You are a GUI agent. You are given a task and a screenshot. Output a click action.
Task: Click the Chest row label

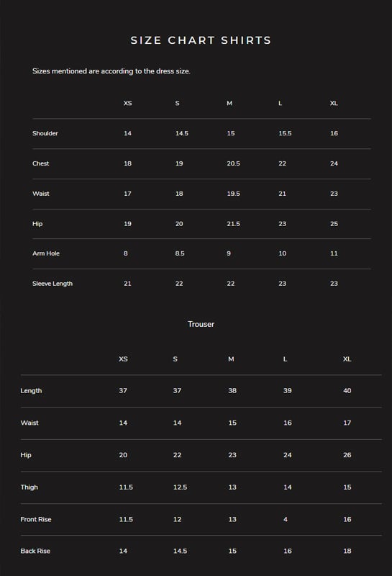click(41, 163)
